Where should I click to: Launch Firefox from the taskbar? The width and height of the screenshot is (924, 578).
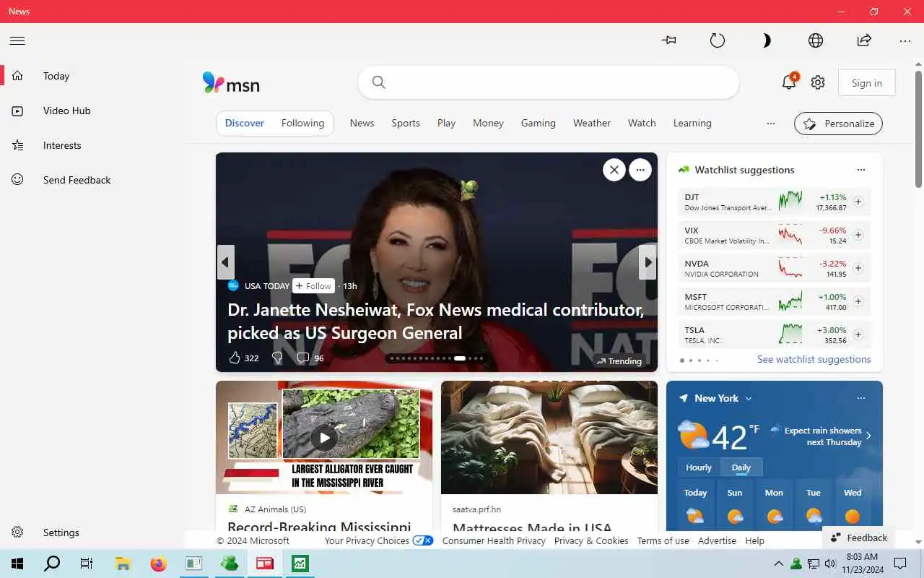158,564
